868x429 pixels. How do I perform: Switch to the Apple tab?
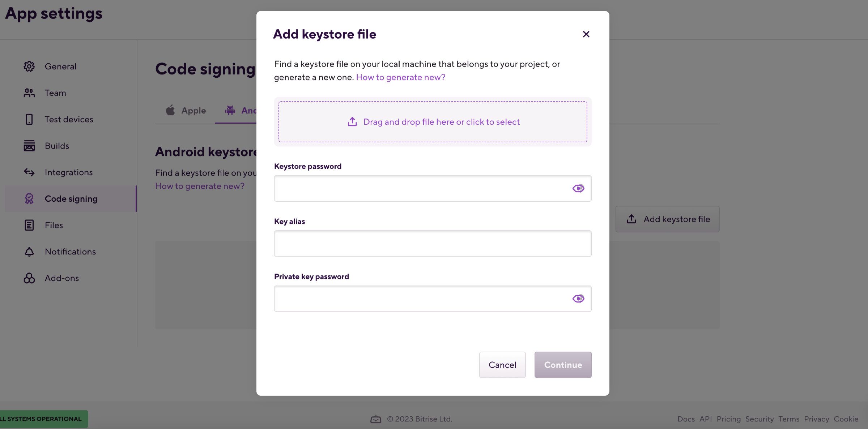pos(186,111)
